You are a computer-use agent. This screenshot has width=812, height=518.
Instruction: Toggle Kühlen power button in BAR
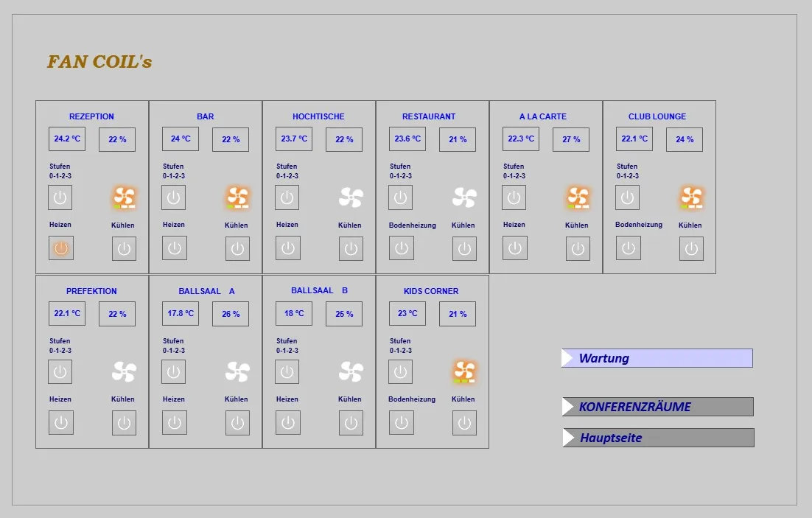point(237,249)
